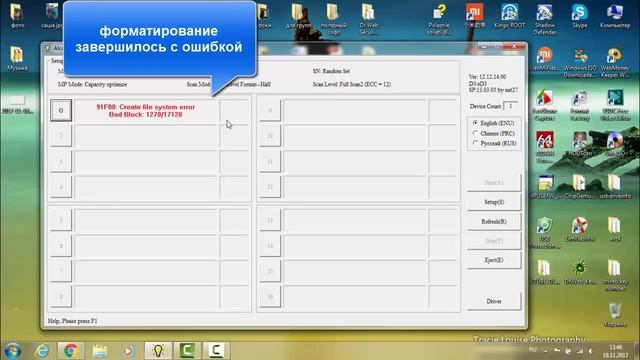Click the Refresh(R) button
The height and width of the screenshot is (360, 640).
coord(494,222)
